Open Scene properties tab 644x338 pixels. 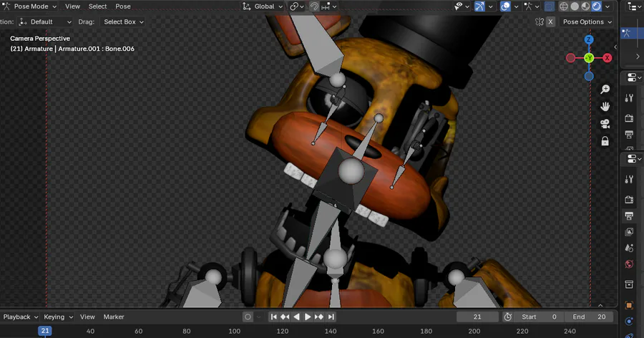pos(629,248)
